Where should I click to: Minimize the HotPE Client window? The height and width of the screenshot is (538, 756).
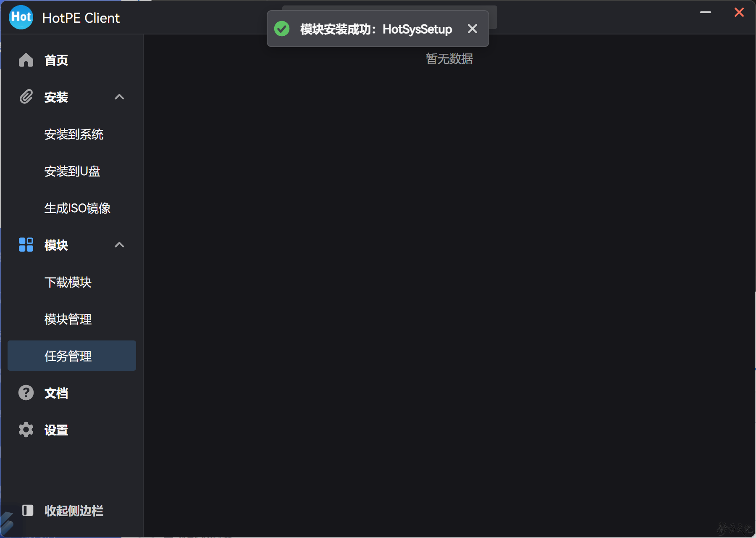[706, 12]
